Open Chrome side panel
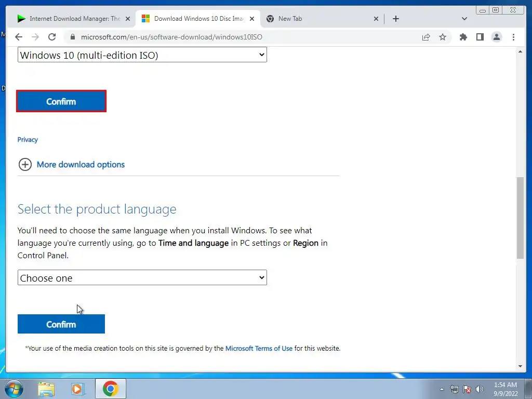 tap(480, 37)
